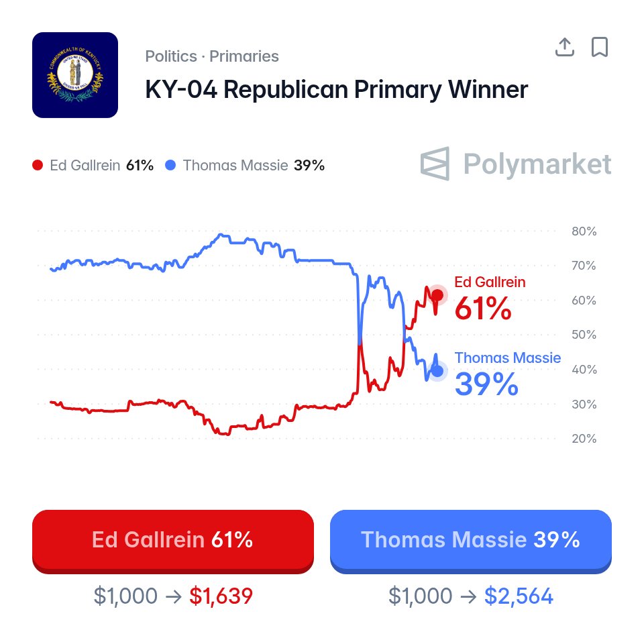The width and height of the screenshot is (644, 644).
Task: Click the Kentucky flag market thumbnail
Action: [75, 75]
